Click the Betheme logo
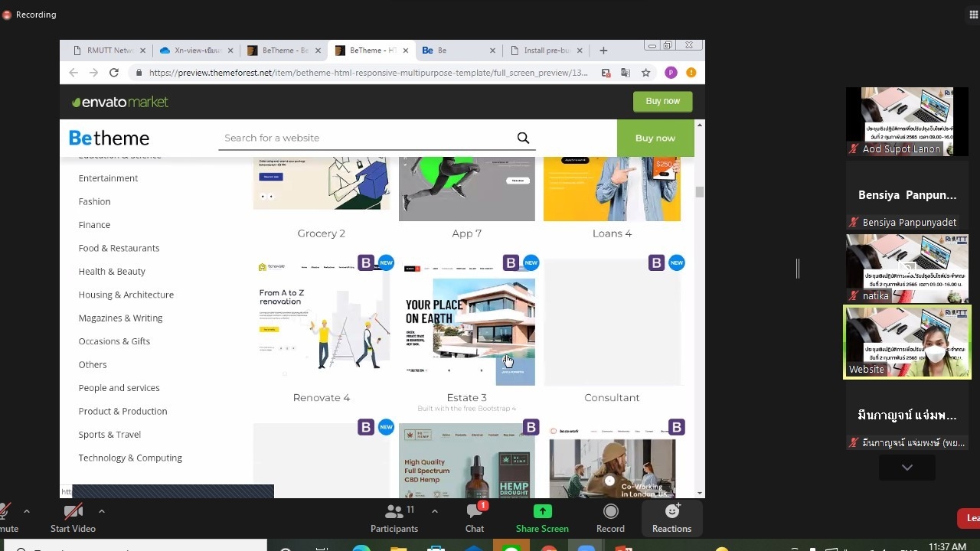 click(109, 138)
